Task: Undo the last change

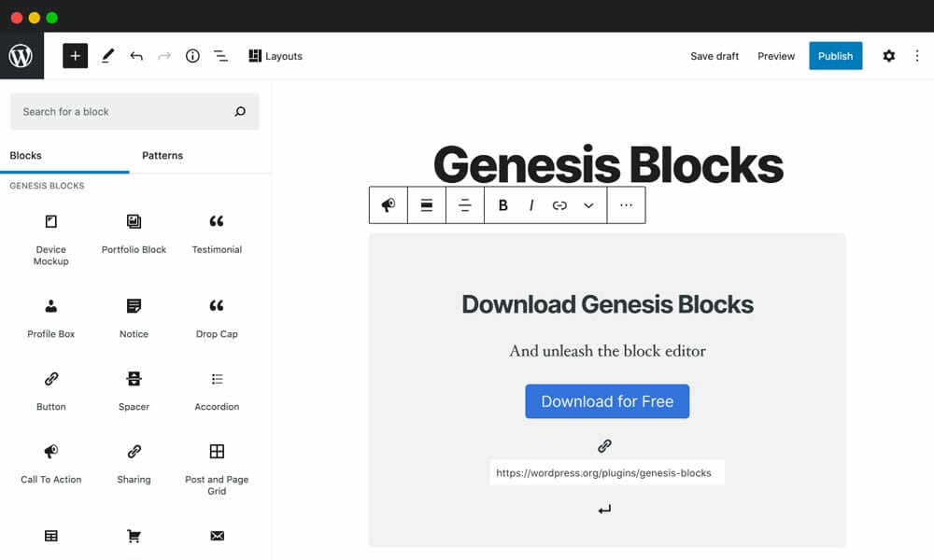Action: tap(136, 56)
